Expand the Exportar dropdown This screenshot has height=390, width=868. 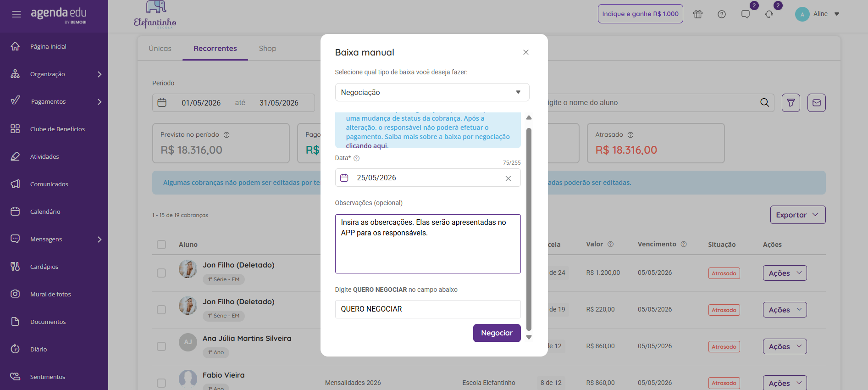[x=798, y=215]
